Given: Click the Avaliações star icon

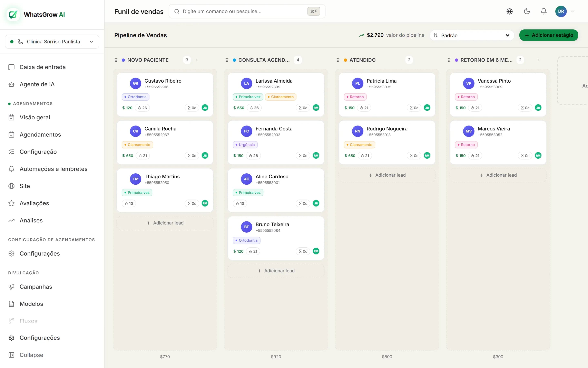Looking at the screenshot, I should [11, 203].
